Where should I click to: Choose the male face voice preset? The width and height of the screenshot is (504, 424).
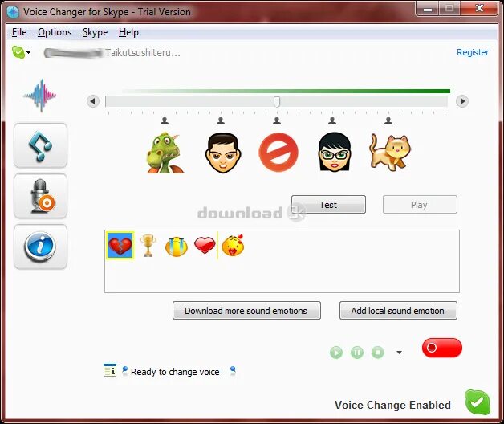point(222,153)
